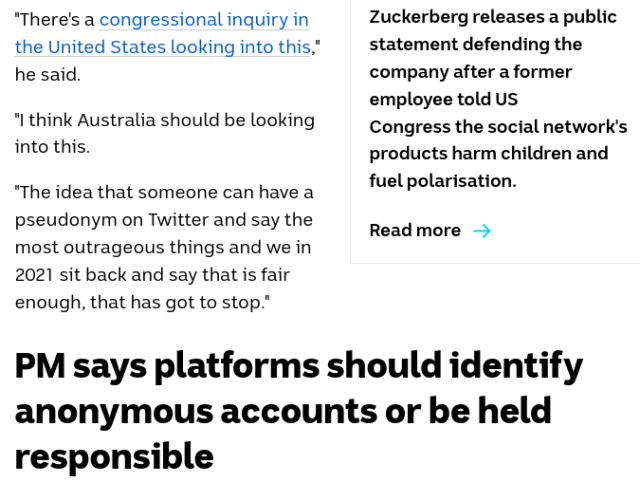Screen dimensions: 640x482
Task: Click the blue arrow icon beside Read more
Action: click(x=482, y=231)
